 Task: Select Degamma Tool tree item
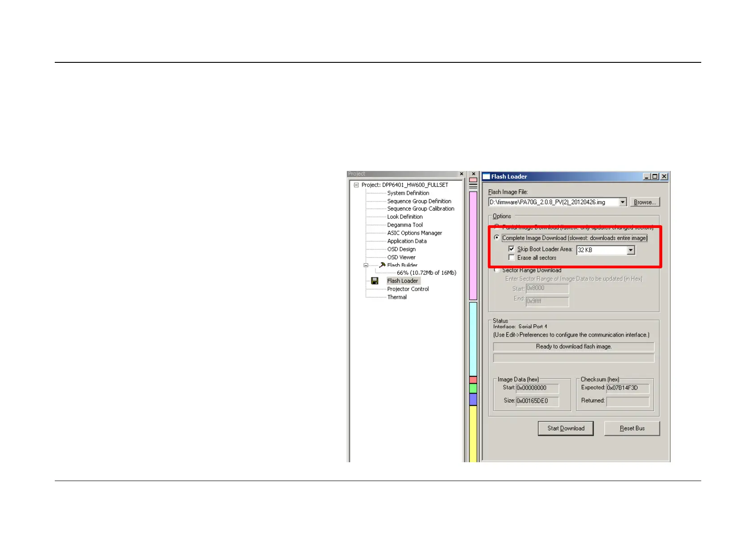pyautogui.click(x=405, y=225)
